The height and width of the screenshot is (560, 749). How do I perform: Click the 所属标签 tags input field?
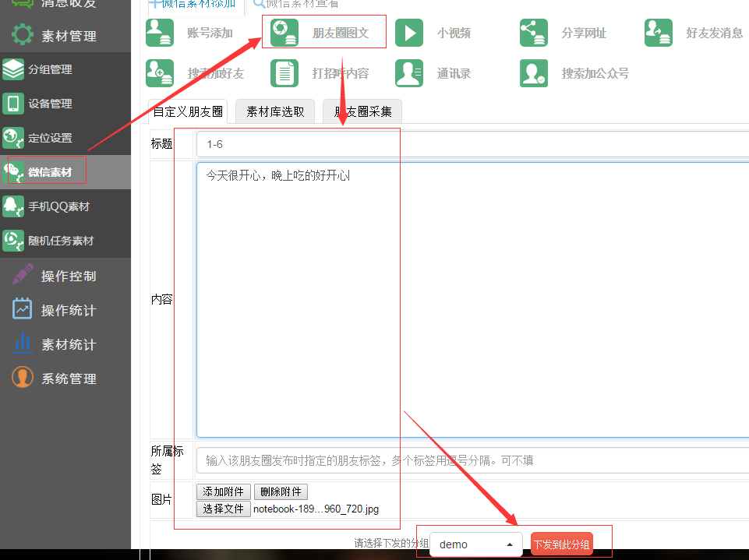(x=472, y=460)
